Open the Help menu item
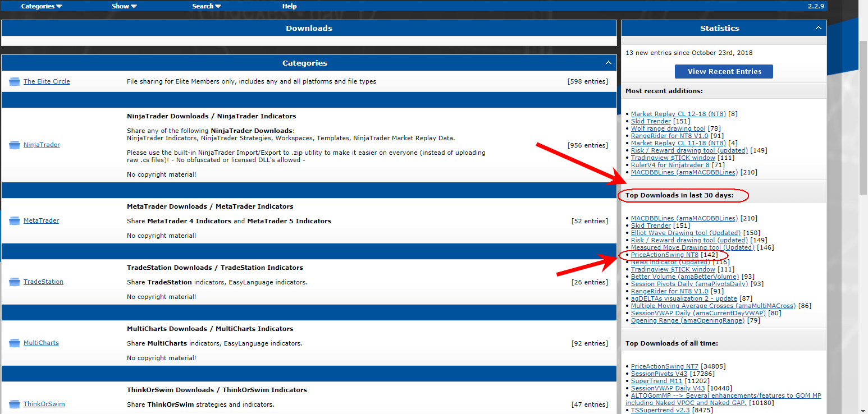 tap(289, 6)
